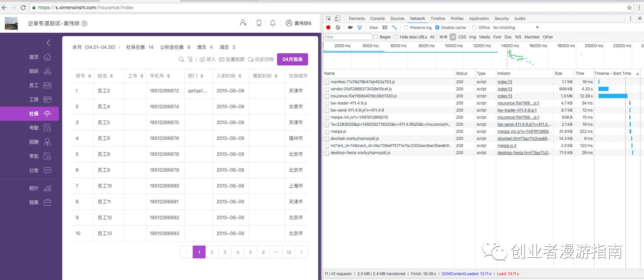Toggle network overview waterfall view icon
Image resolution: width=644 pixels, height=280 pixels.
[x=394, y=28]
